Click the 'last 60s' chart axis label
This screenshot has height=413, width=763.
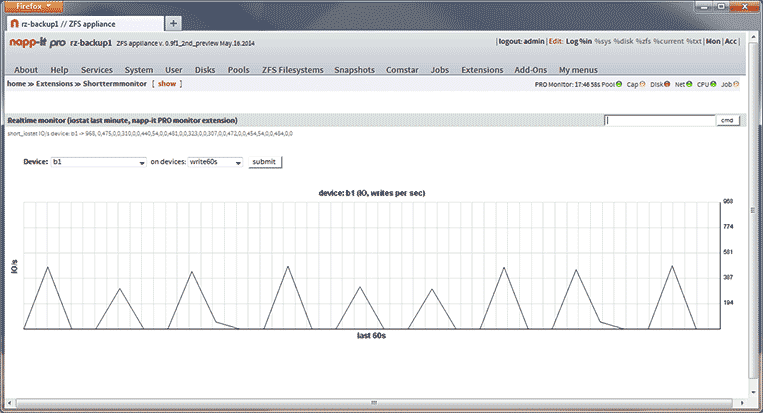[x=371, y=336]
